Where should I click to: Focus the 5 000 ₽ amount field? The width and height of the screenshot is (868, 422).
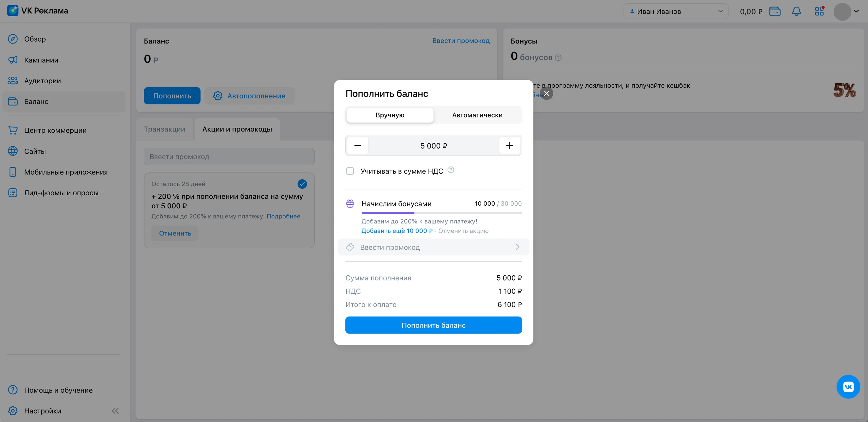click(x=434, y=145)
